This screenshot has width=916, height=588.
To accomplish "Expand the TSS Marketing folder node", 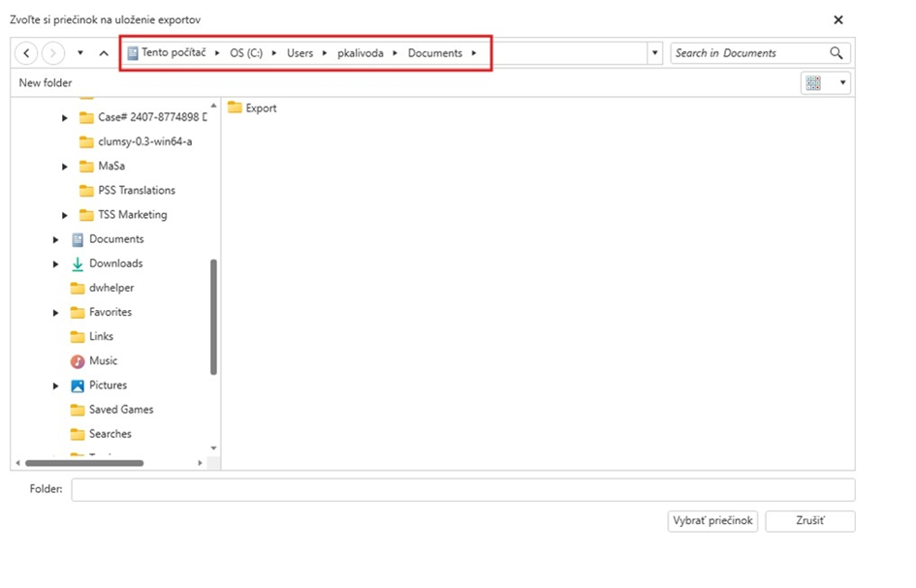I will [65, 215].
